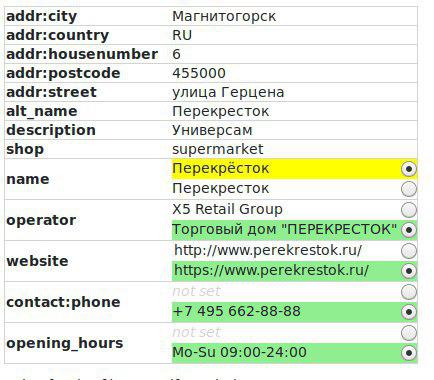Image resolution: width=434 pixels, height=380 pixels.
Task: Choose operator X5 Retail Group radio button
Action: point(409,210)
